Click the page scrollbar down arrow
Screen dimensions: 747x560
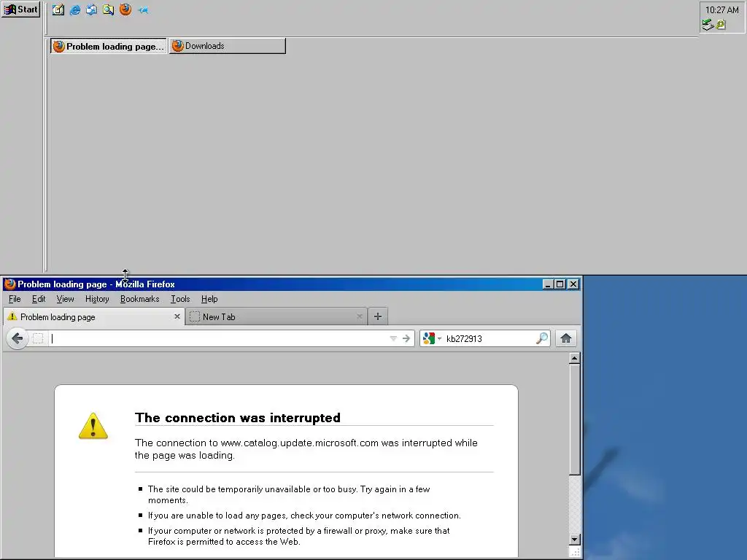[575, 540]
